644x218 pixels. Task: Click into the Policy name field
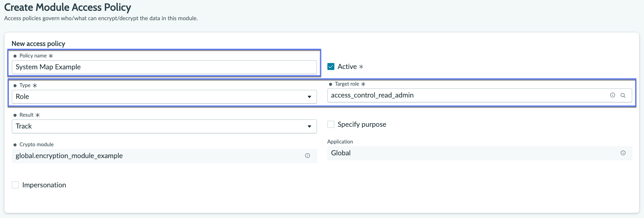(x=164, y=67)
